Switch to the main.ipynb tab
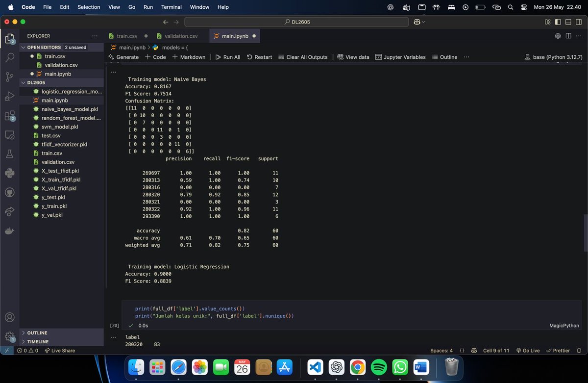This screenshot has width=588, height=383. click(x=235, y=36)
